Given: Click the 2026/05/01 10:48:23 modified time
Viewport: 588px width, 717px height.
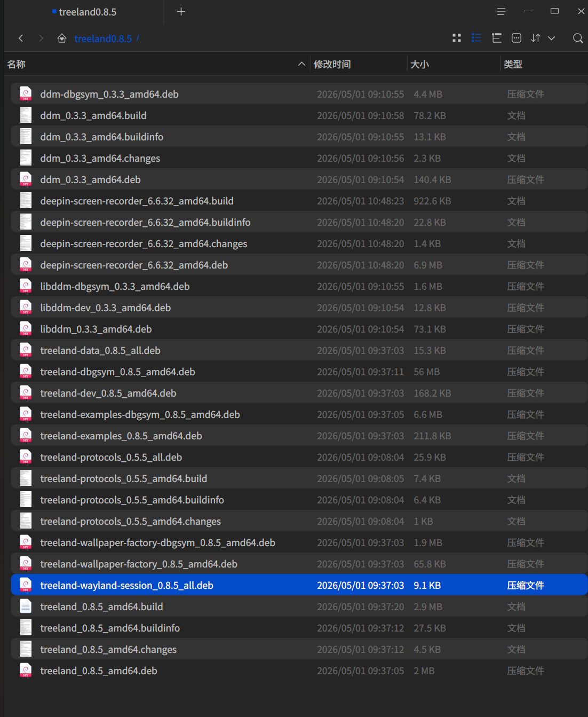Looking at the screenshot, I should tap(360, 201).
